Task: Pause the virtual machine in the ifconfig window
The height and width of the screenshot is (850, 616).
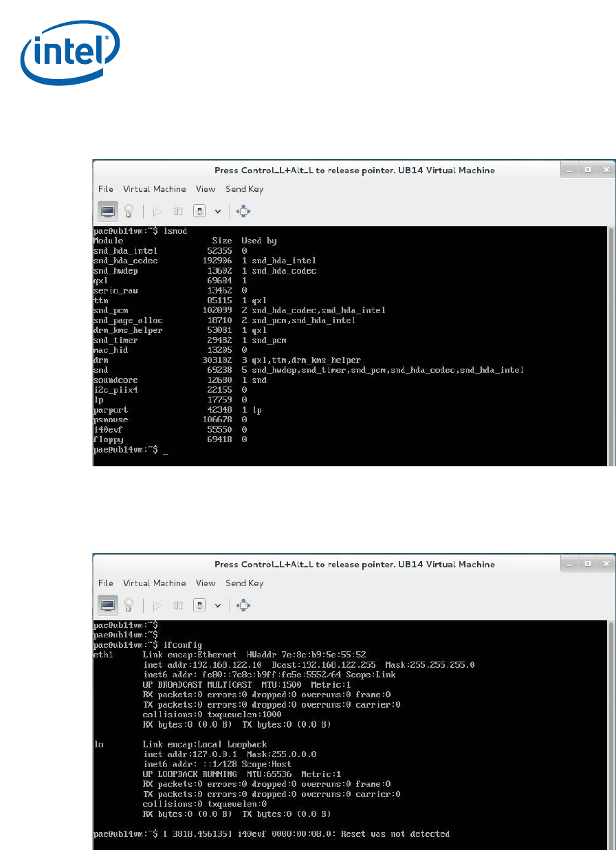Action: (x=177, y=605)
